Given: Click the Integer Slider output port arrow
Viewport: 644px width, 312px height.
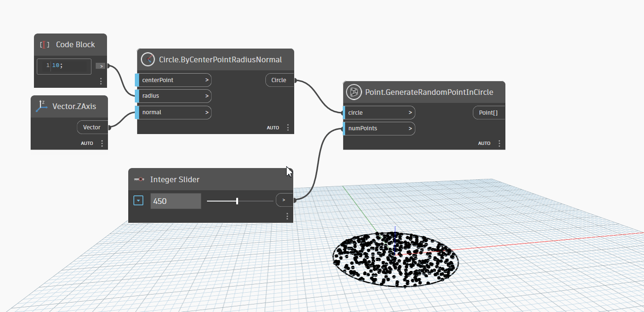Looking at the screenshot, I should pos(284,200).
